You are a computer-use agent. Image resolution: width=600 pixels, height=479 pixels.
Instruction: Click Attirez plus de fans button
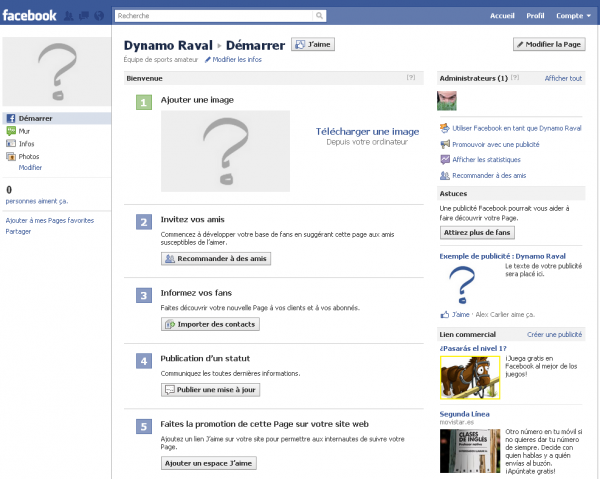477,233
